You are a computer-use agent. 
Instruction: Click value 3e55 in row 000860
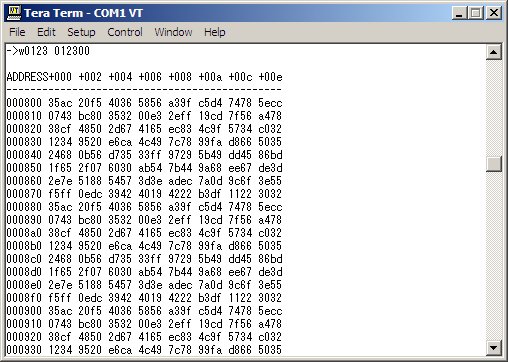coord(270,181)
